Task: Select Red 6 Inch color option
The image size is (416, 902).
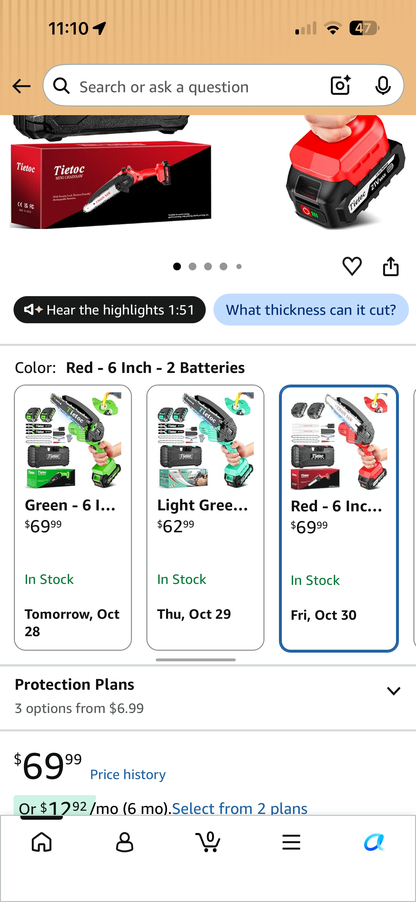Action: coord(339,518)
